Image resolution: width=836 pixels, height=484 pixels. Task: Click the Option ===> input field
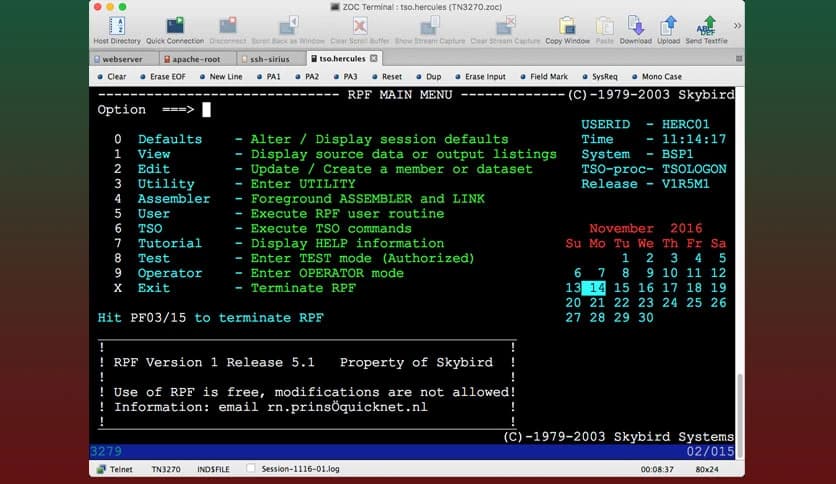pyautogui.click(x=206, y=110)
